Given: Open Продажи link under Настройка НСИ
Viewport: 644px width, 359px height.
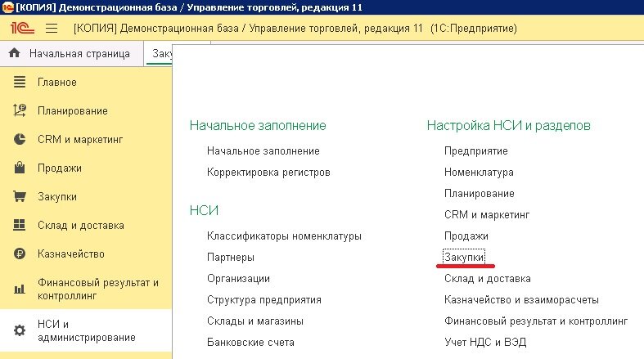Looking at the screenshot, I should [466, 236].
